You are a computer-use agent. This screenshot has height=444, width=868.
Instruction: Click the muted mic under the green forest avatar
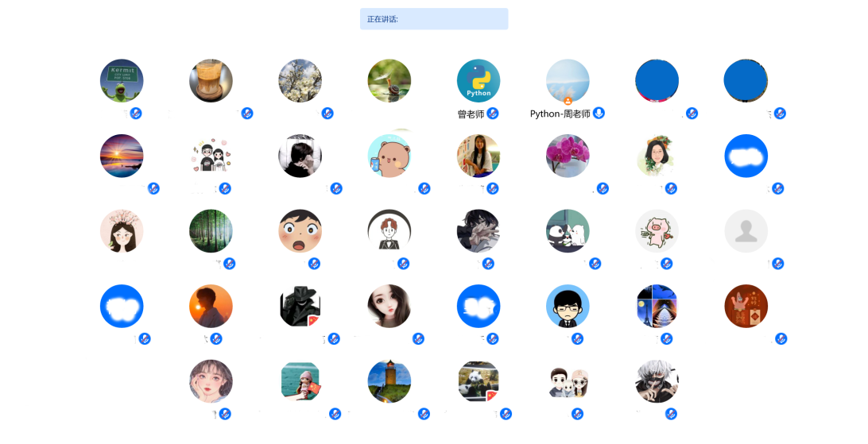pos(229,263)
